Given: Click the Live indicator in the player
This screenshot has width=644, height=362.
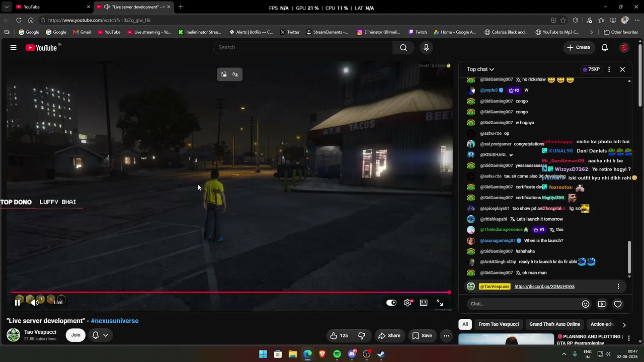Looking at the screenshot, I should [58, 302].
